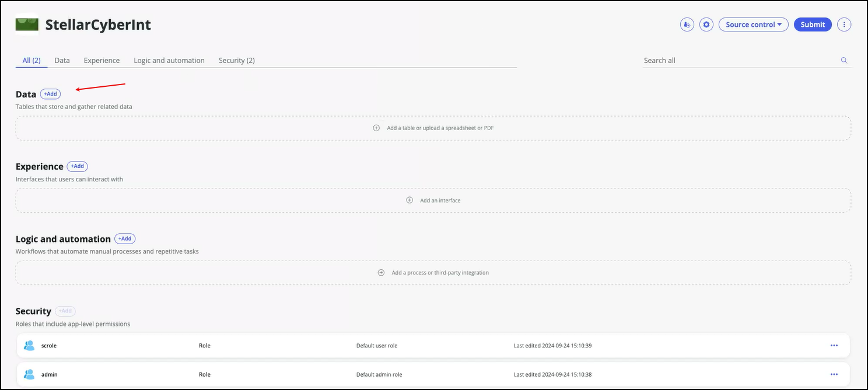This screenshot has width=868, height=390.
Task: Click +Add next to Data heading
Action: (50, 94)
